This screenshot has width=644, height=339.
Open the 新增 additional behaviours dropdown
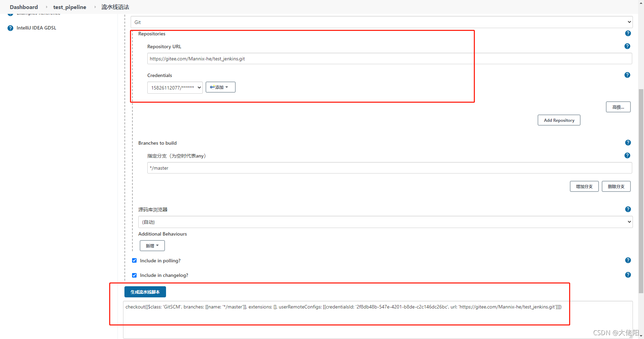pos(152,246)
